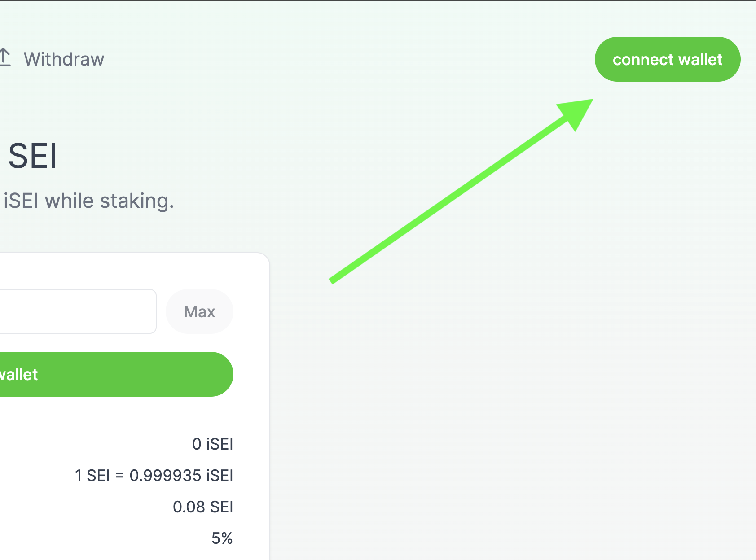Click the Max amount button
Viewport: 756px width, 560px height.
(199, 311)
